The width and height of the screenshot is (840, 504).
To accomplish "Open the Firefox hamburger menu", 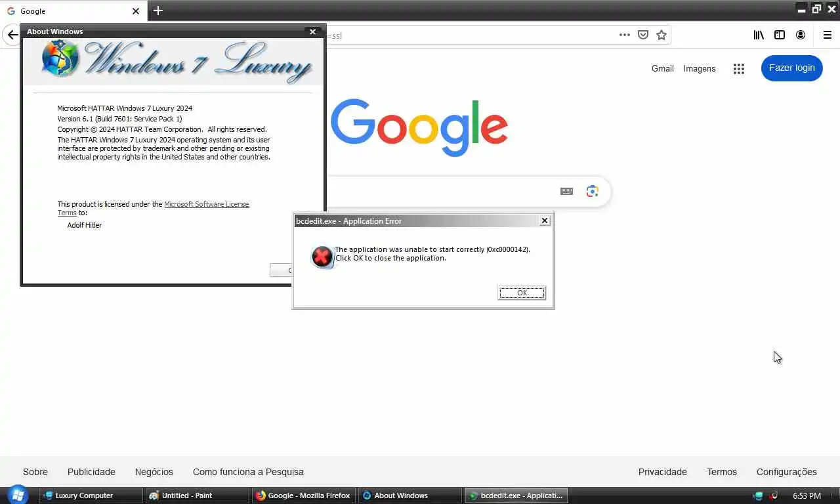I will [827, 35].
